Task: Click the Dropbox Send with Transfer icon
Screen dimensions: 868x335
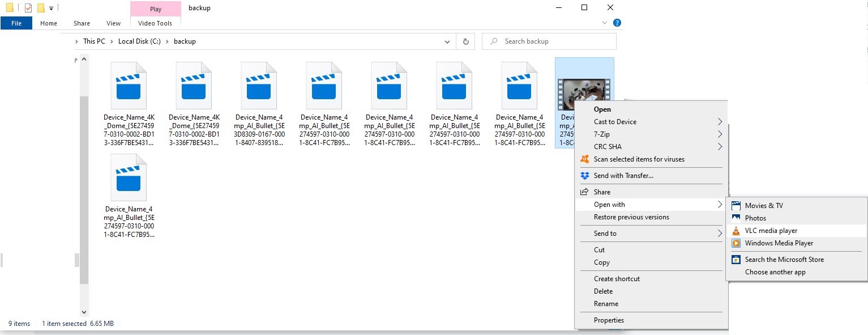Action: (x=585, y=176)
